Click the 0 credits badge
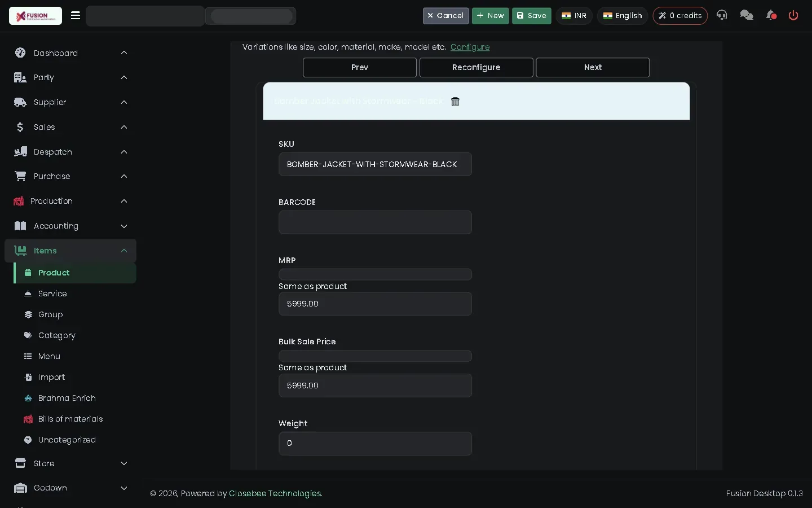Viewport: 812px width, 508px height. click(x=680, y=16)
